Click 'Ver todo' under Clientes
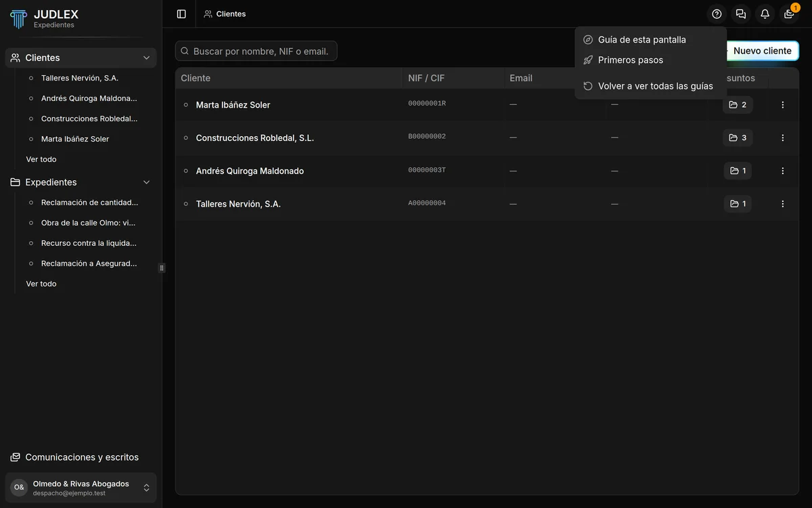Image resolution: width=812 pixels, height=508 pixels. 41,159
